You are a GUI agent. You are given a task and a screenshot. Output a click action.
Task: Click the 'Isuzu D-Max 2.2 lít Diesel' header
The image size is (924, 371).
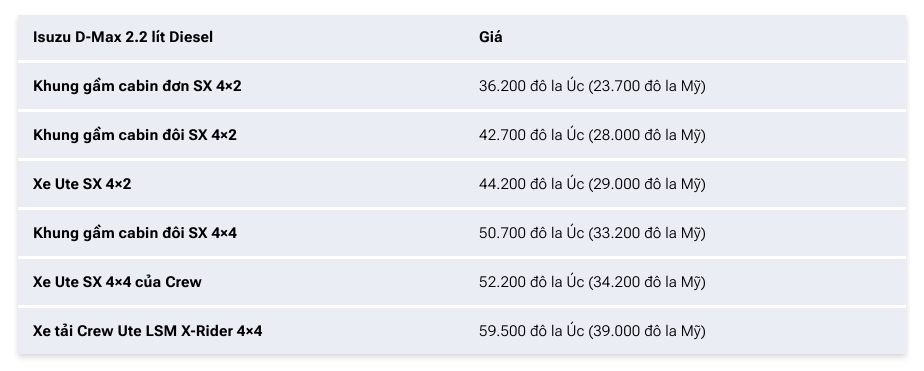(123, 37)
